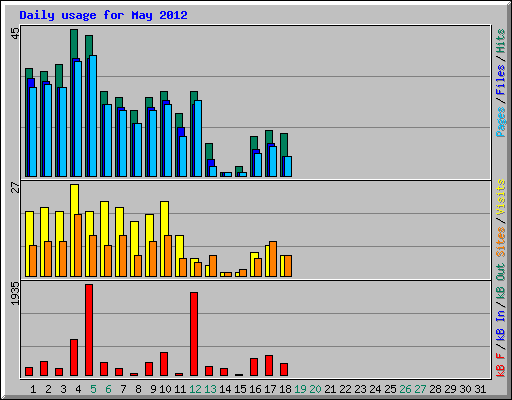This screenshot has width=512, height=400.
Task: Click the 'Sites' legend label
Action: pos(501,242)
